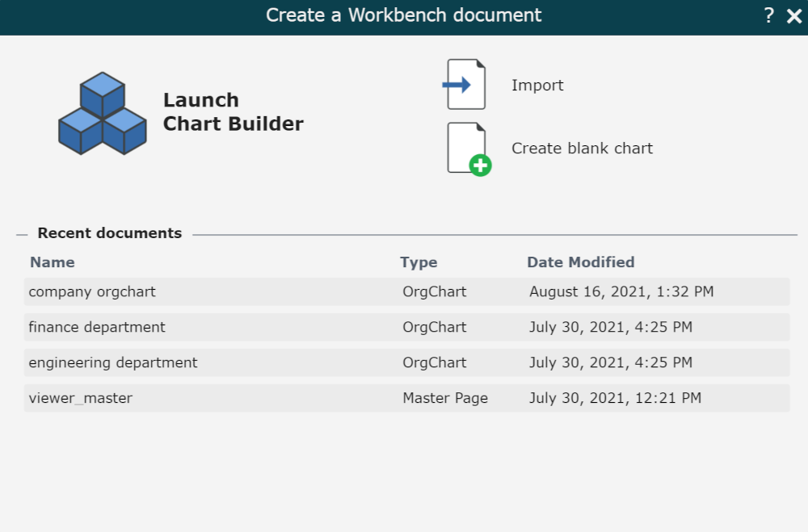Screen dimensions: 808x532
Task: Close the Create a Workbench document dialog
Action: (x=793, y=16)
